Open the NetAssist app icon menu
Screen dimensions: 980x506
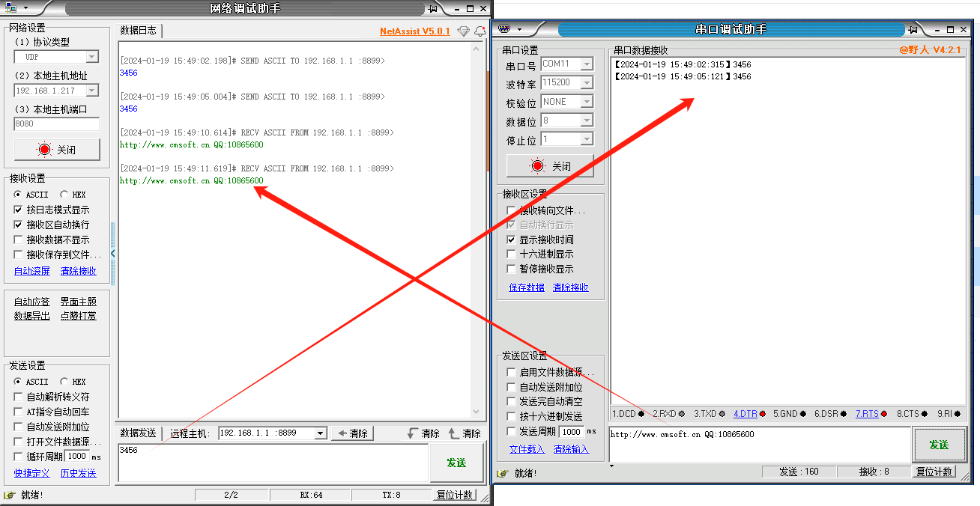(16, 8)
